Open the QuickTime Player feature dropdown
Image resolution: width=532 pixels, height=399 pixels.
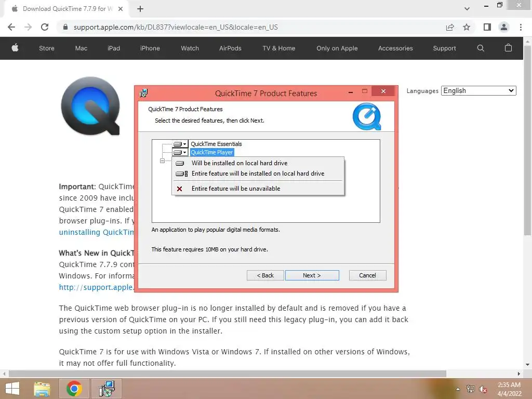click(180, 152)
